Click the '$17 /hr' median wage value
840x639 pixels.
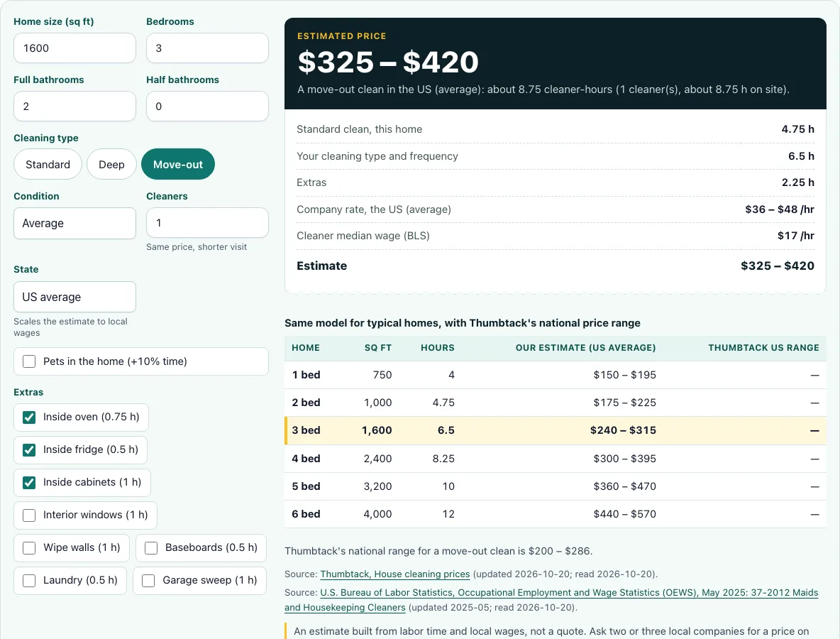[795, 235]
